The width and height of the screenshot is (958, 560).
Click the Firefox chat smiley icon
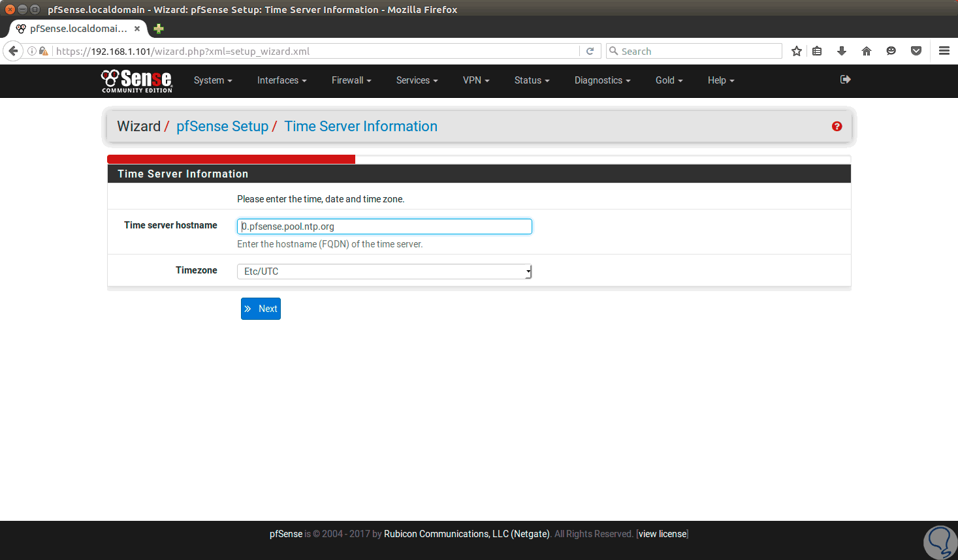(x=891, y=51)
